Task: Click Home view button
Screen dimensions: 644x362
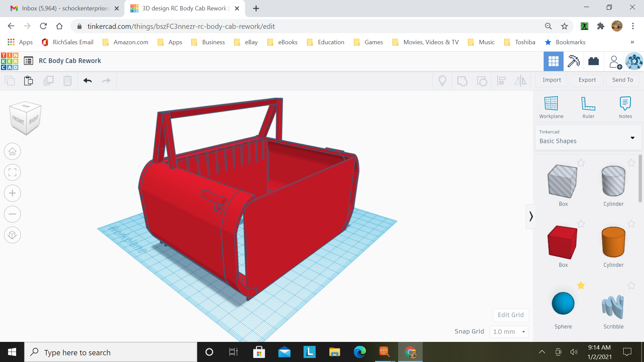Action: (x=12, y=152)
